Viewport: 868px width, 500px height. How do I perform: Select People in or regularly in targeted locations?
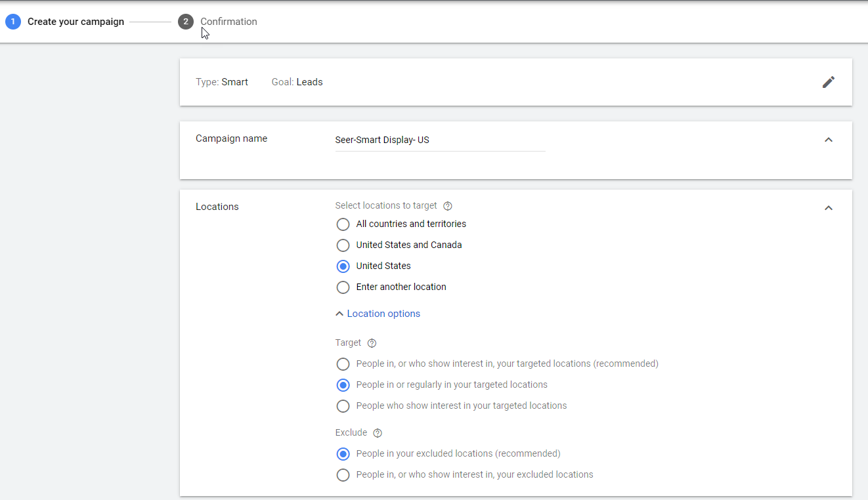point(343,385)
